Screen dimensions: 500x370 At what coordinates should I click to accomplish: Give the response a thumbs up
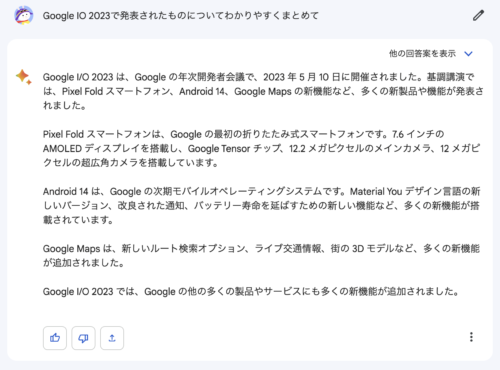pos(55,338)
